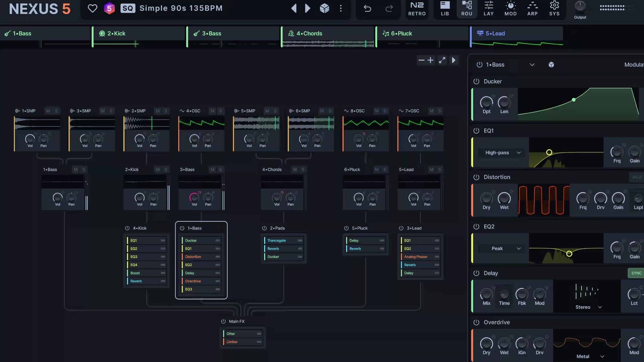Switch to the LAY layers tab

(489, 9)
